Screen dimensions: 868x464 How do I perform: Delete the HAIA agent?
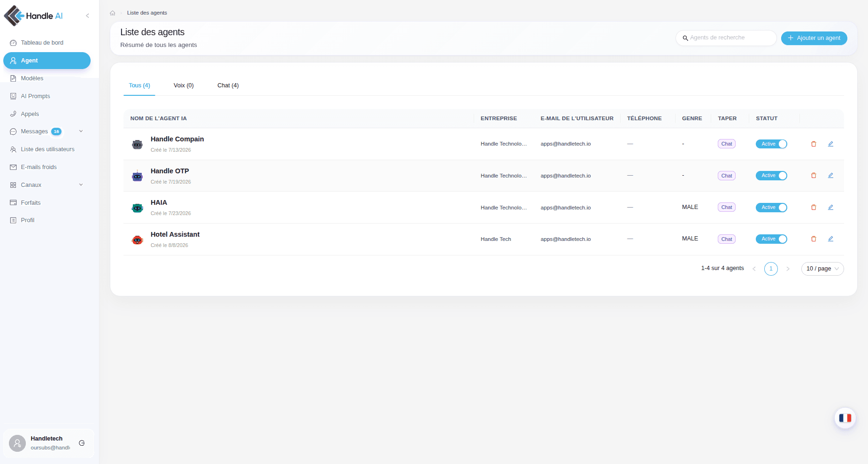point(814,207)
